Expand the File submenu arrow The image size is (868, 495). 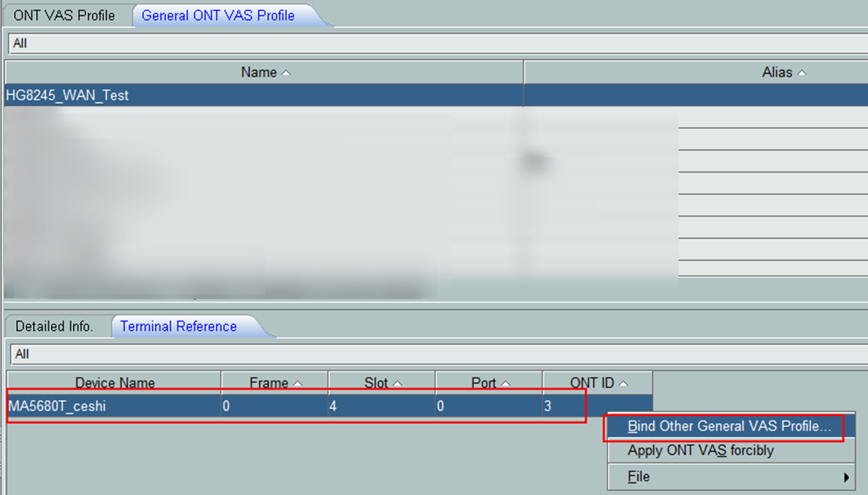click(846, 478)
